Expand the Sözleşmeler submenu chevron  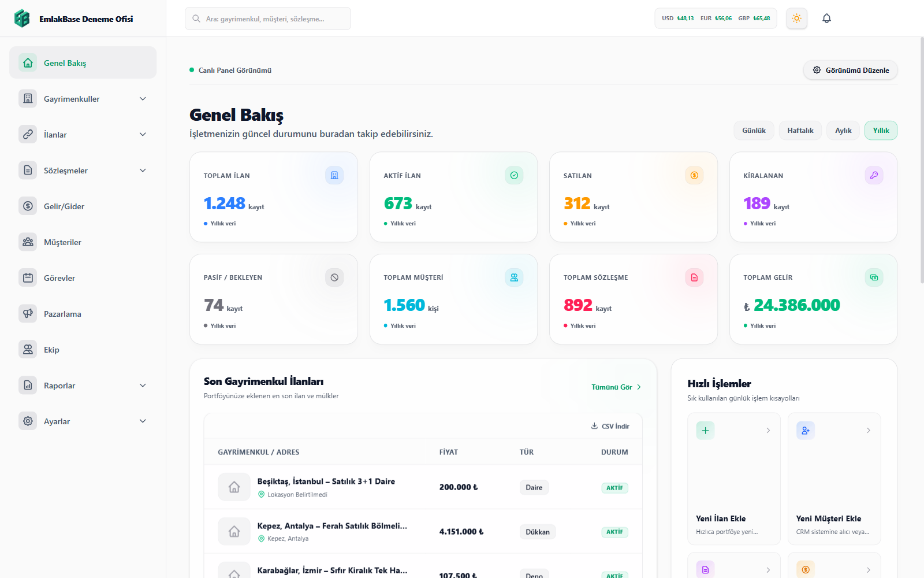(x=143, y=170)
